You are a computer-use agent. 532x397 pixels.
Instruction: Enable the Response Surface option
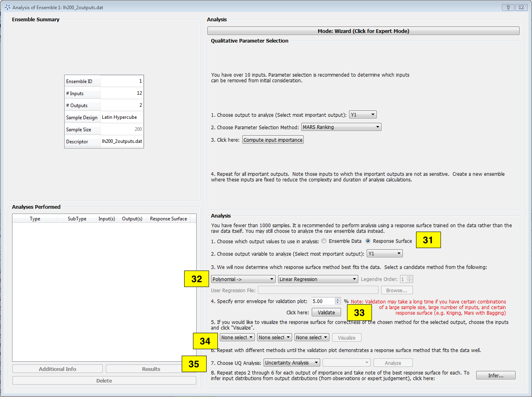coord(368,241)
